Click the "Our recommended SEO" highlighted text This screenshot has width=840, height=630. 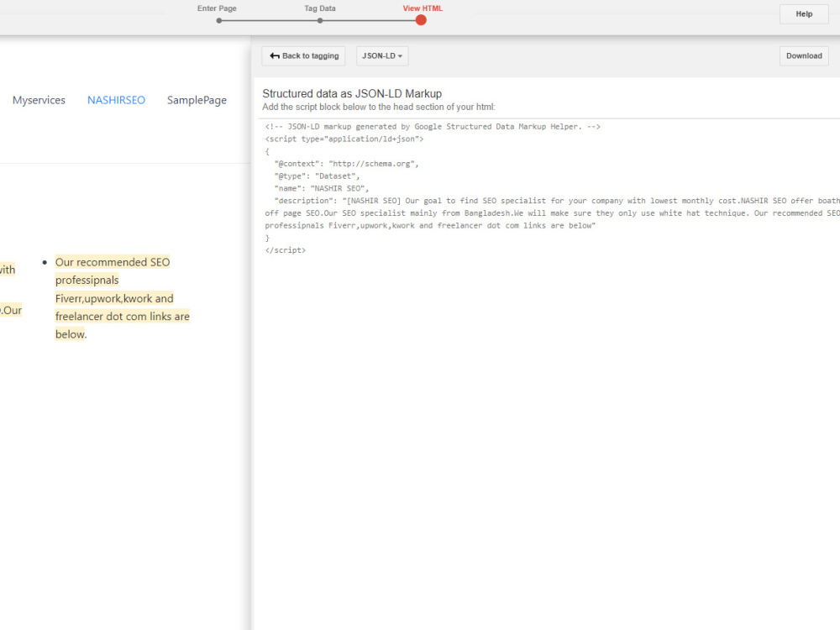pos(113,262)
